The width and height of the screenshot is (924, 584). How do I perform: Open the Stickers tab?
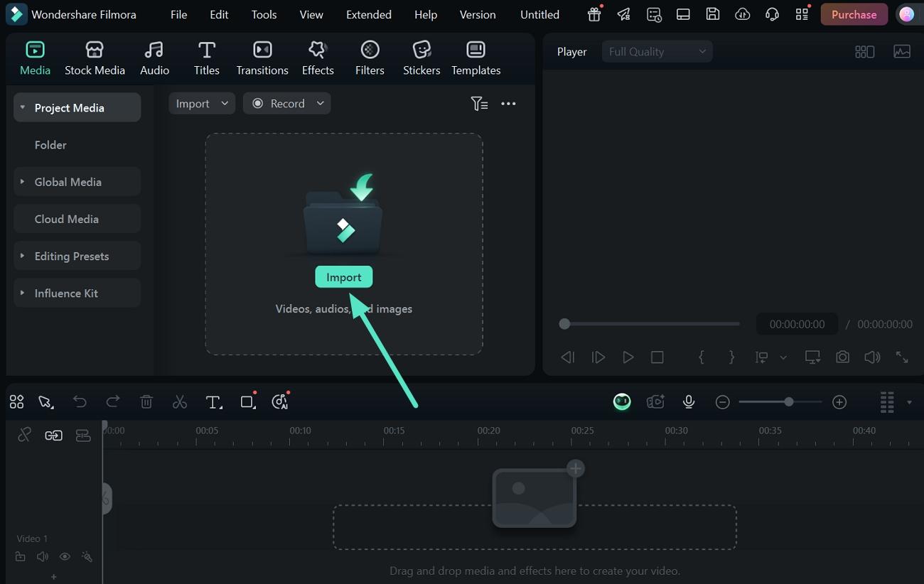[x=421, y=58]
